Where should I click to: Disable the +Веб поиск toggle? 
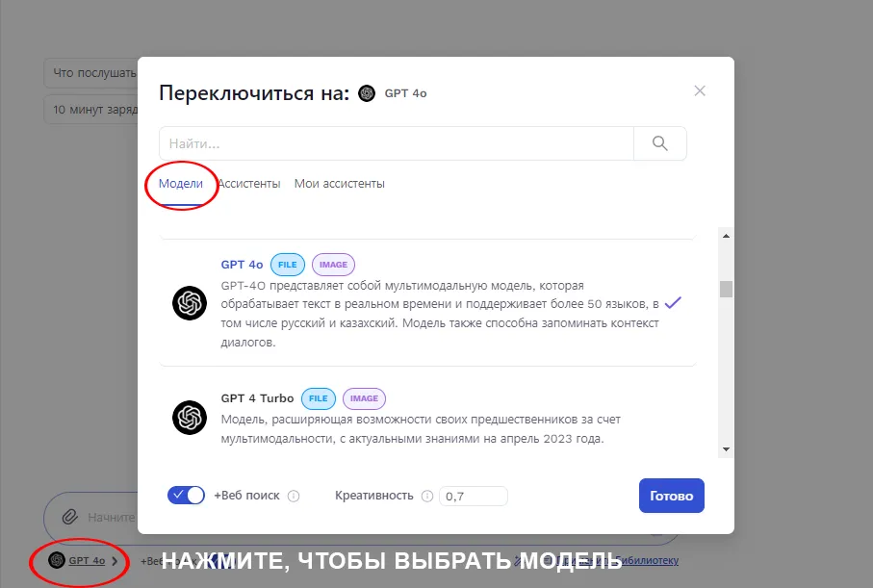point(186,495)
